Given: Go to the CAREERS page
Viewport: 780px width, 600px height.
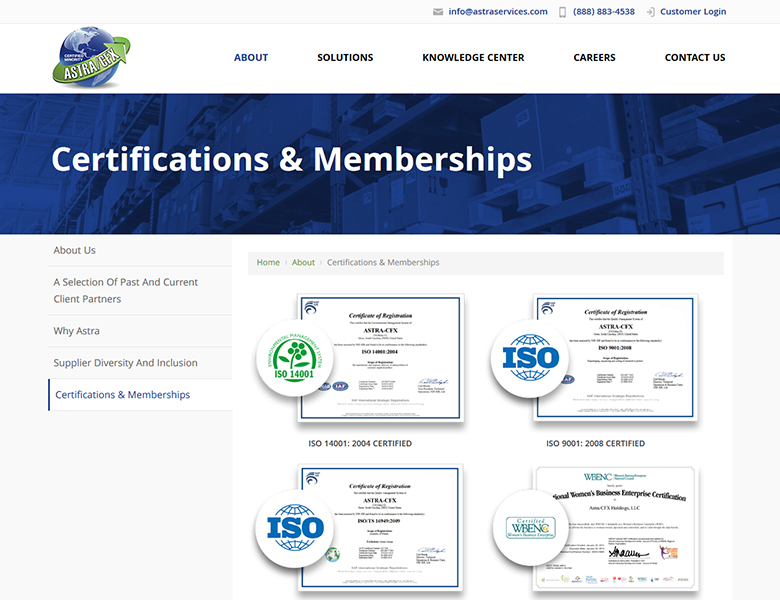Looking at the screenshot, I should coord(594,58).
